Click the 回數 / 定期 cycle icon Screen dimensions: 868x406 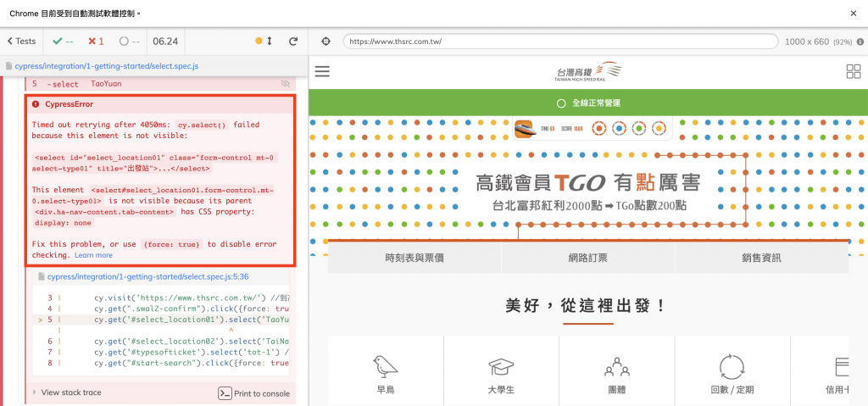[732, 367]
